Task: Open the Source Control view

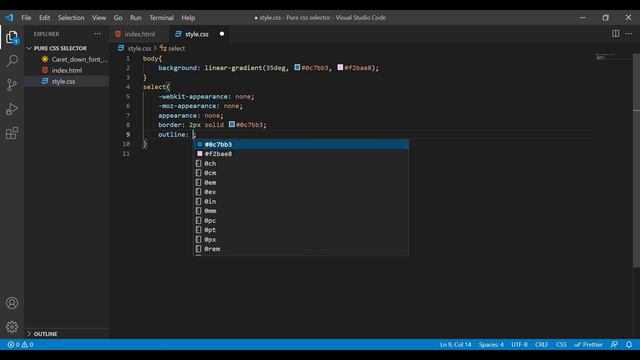Action: point(12,85)
